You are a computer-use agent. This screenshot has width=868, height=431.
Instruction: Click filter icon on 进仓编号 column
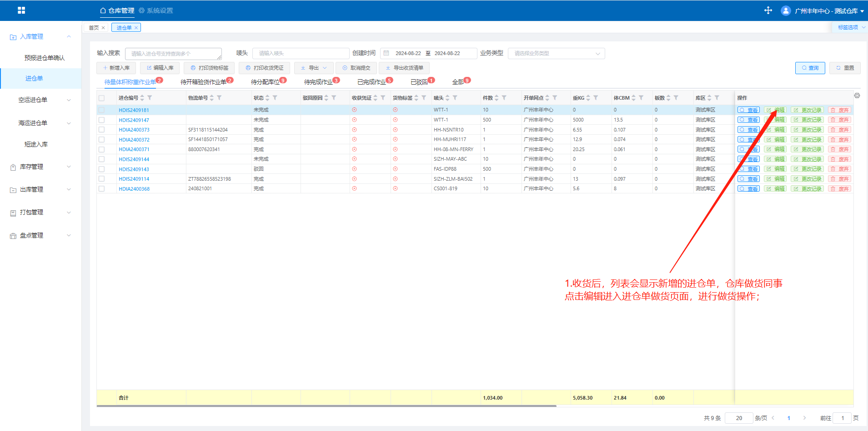(150, 98)
